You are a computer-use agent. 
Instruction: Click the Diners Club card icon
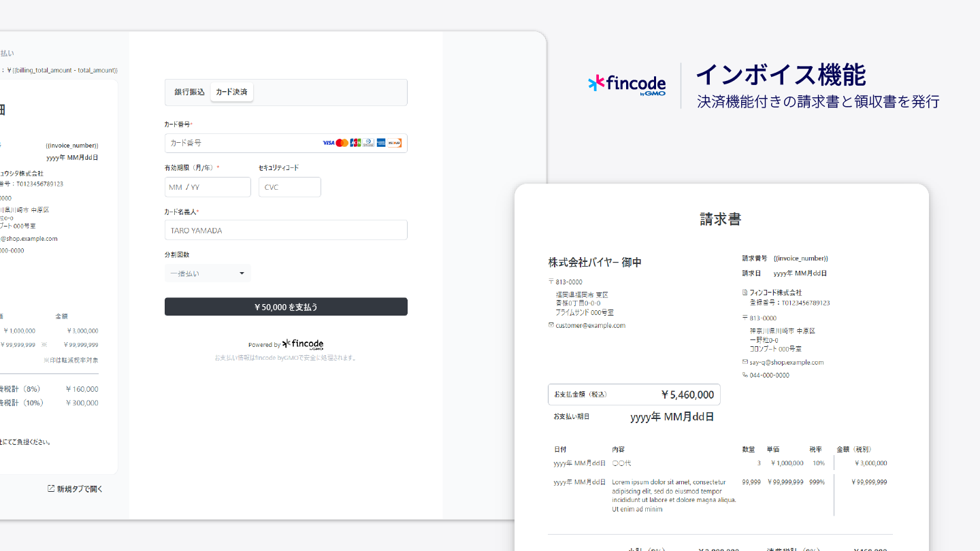(368, 143)
